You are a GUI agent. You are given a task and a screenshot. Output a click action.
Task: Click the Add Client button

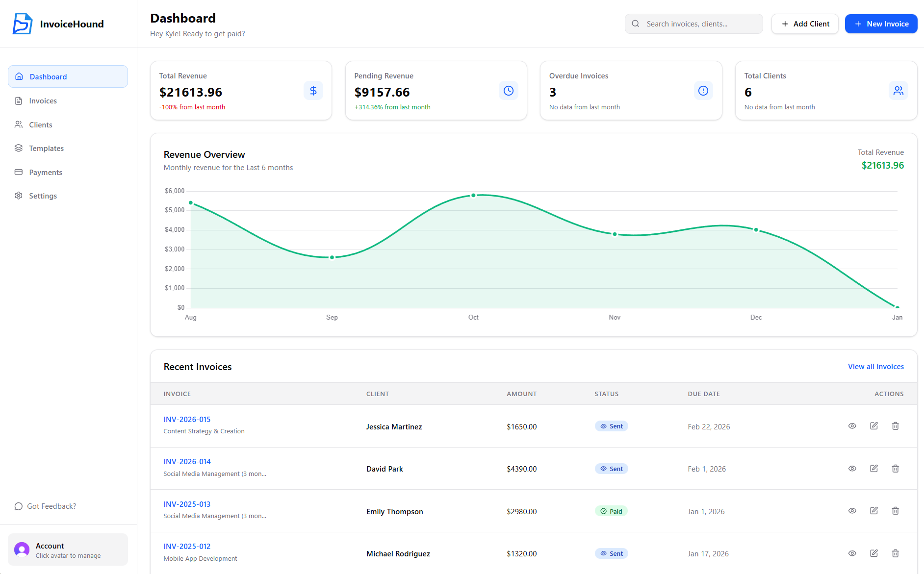click(x=804, y=24)
